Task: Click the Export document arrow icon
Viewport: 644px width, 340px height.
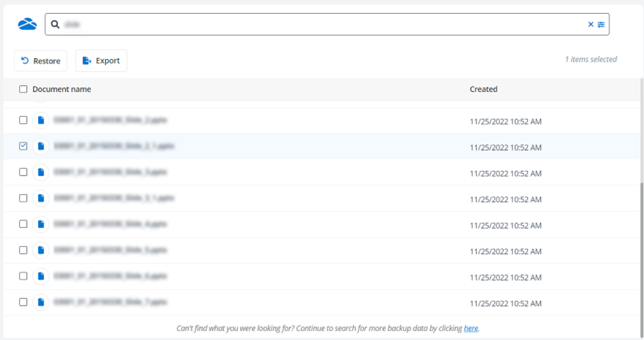Action: click(x=87, y=60)
